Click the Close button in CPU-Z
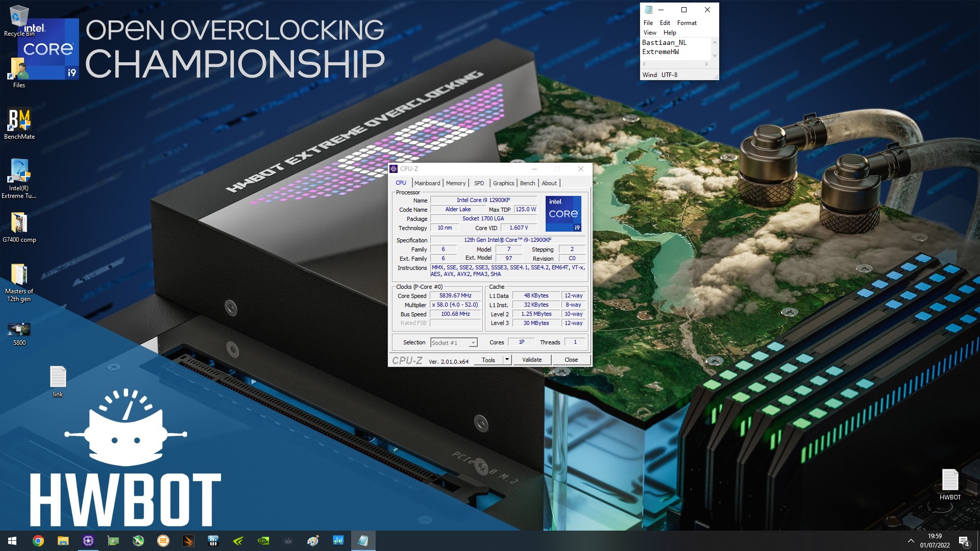 pyautogui.click(x=571, y=360)
